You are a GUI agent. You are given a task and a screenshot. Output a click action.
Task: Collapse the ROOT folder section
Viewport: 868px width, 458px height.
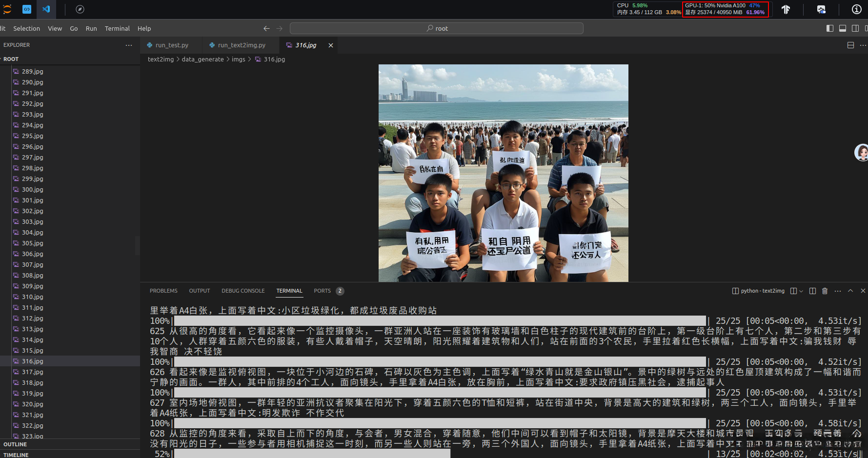coord(11,59)
